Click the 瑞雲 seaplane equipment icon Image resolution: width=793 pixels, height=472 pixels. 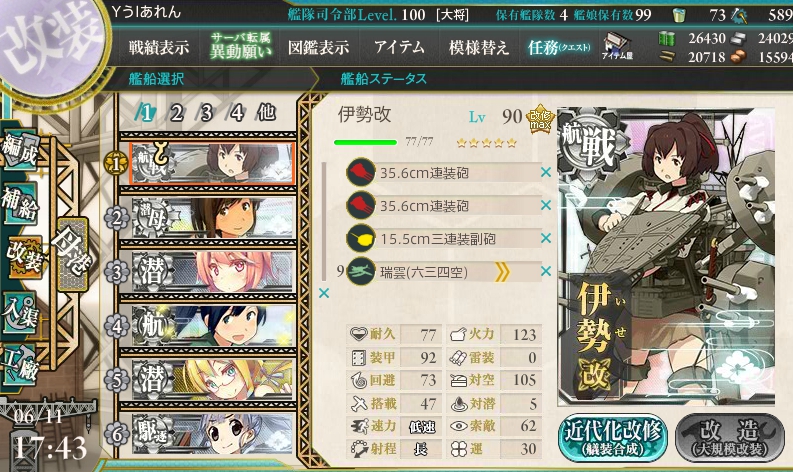tap(361, 272)
